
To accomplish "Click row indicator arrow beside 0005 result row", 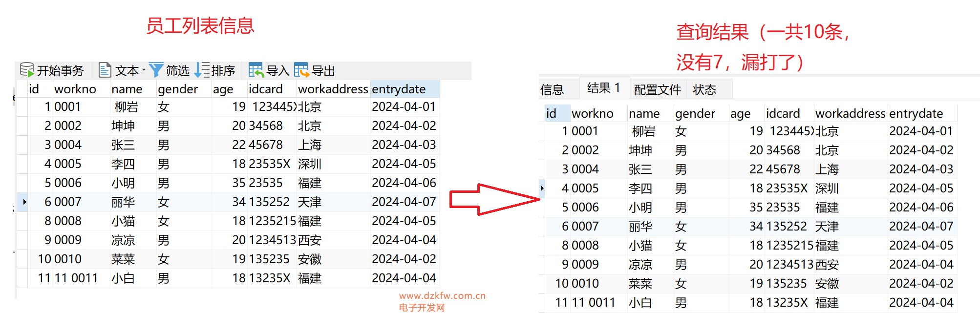I will 542,188.
